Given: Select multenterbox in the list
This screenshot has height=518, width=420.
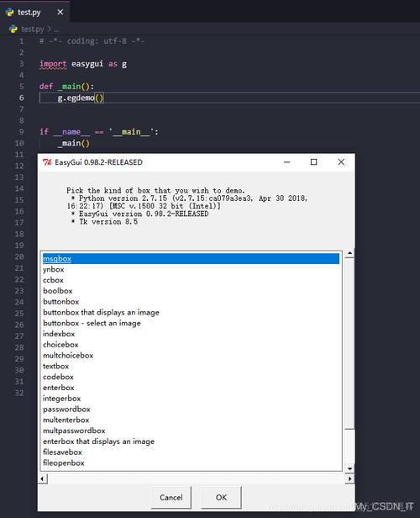Looking at the screenshot, I should 191,420.
